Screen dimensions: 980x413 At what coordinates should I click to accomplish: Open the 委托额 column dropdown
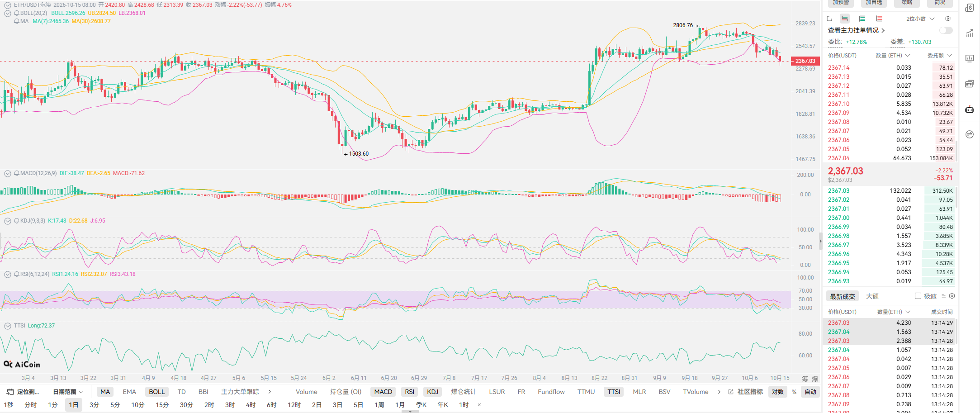[939, 55]
